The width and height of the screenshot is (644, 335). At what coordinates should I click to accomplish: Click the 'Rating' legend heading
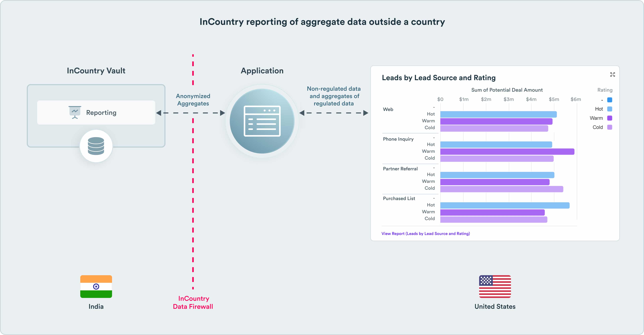pyautogui.click(x=605, y=90)
